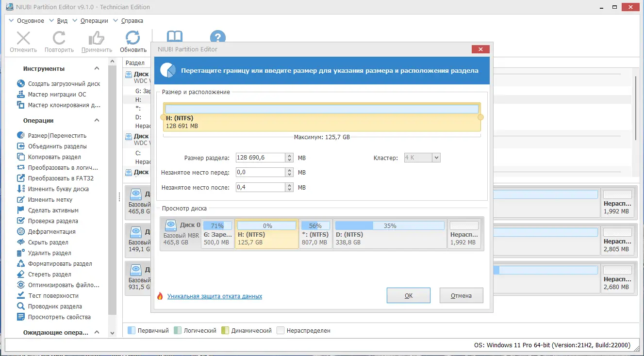
Task: Select the '*: (NTFS)' 807,0 MB partition block
Action: tap(315, 234)
